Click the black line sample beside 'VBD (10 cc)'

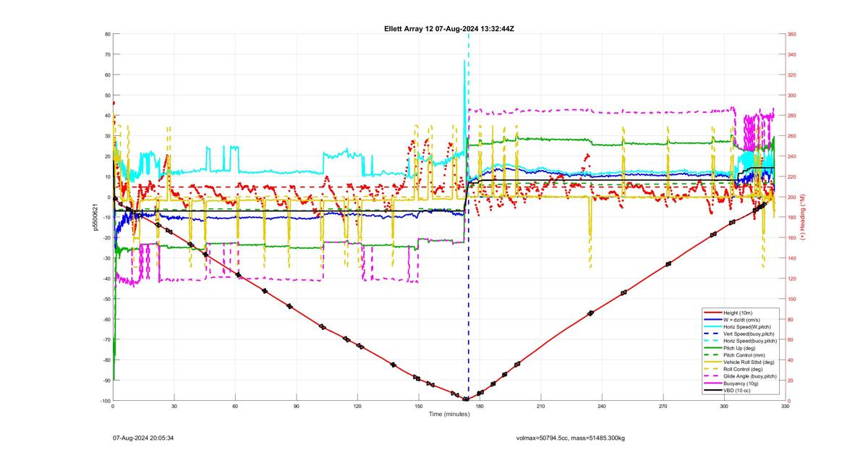(713, 391)
